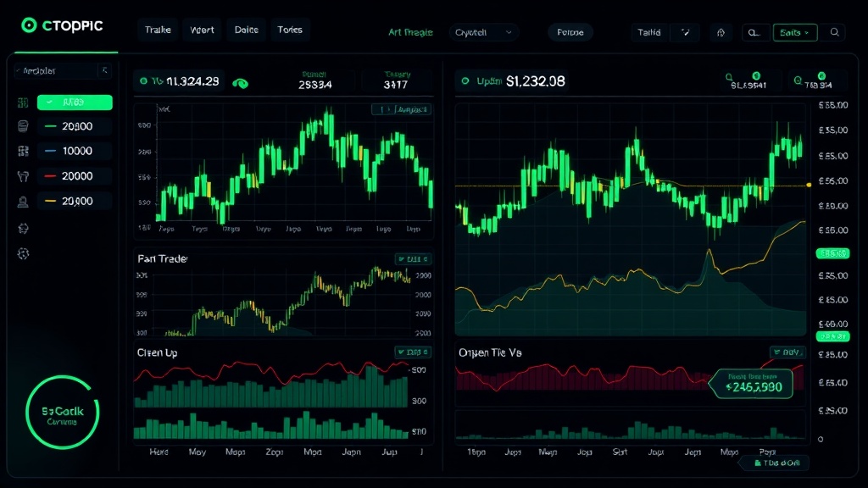This screenshot has width=868, height=488.
Task: Click the Clien Up panel title
Action: tap(157, 352)
